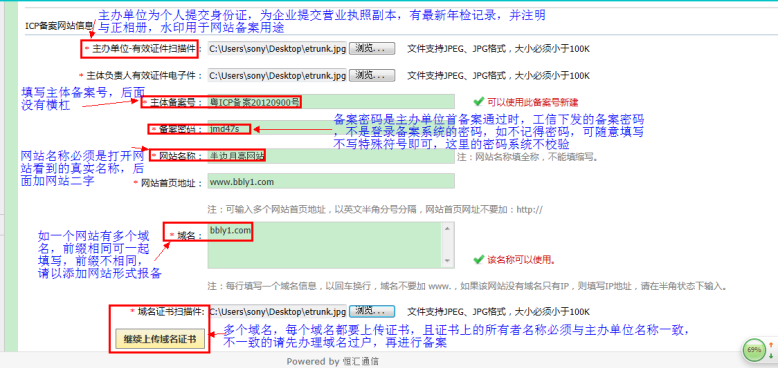The image size is (778, 368).
Task: Click the 69% green circle indicator
Action: (754, 350)
